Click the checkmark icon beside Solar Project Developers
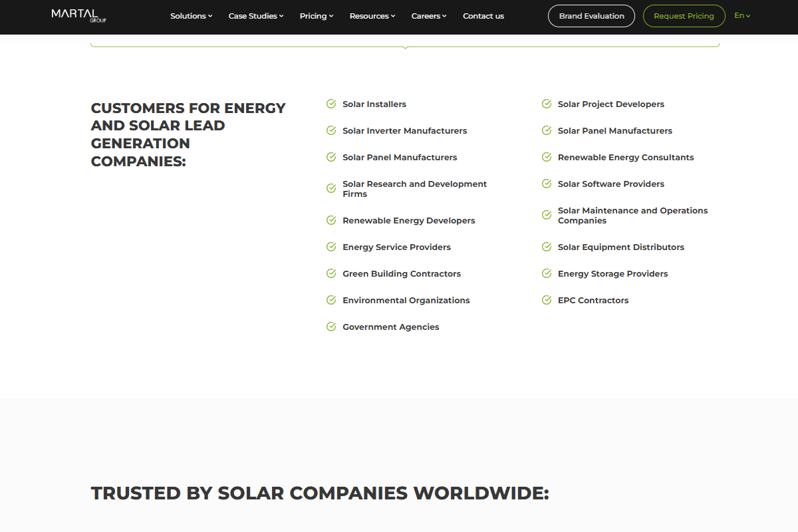 coord(547,104)
